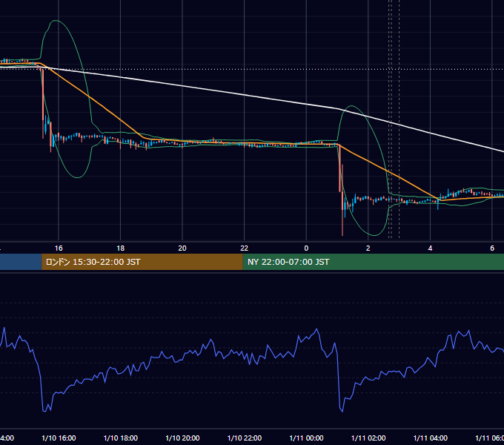Screen dimensions: 504x445
Task: Select the ロンドン 15:30-22:00 JST session bar
Action: coord(142,262)
